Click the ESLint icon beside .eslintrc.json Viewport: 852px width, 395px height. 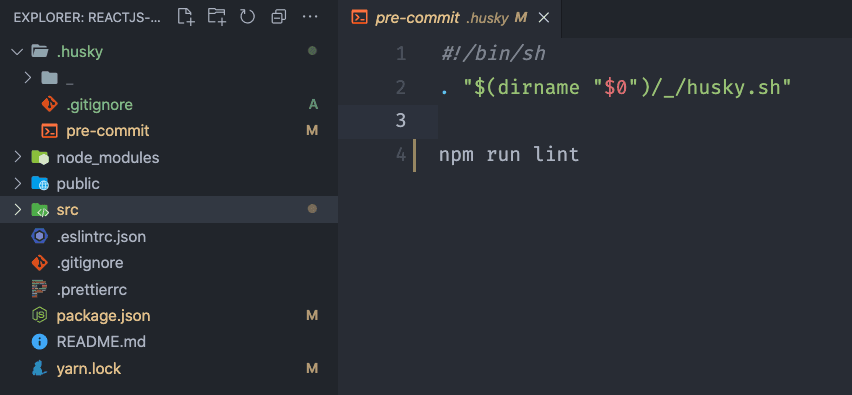[40, 236]
